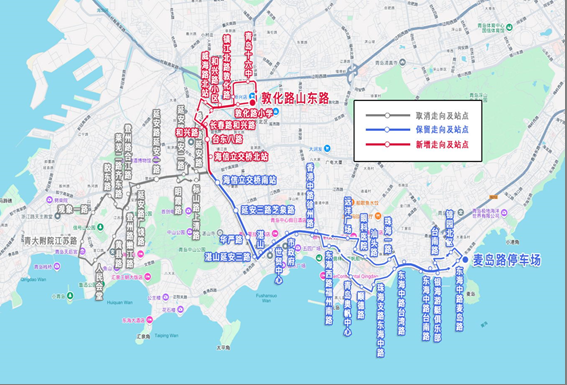Select the 中山公园 purple attraction marker

point(189,232)
